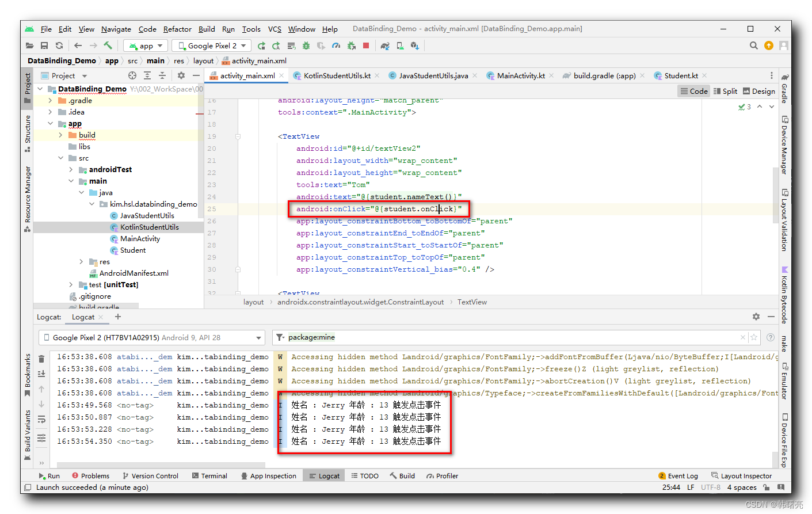812x514 pixels.
Task: Click the Open folder toolbar icon
Action: 29,45
